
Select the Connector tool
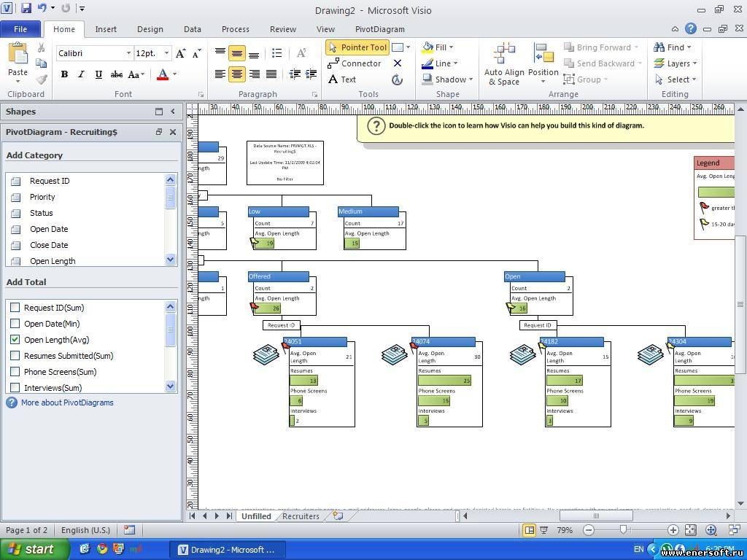(x=355, y=63)
